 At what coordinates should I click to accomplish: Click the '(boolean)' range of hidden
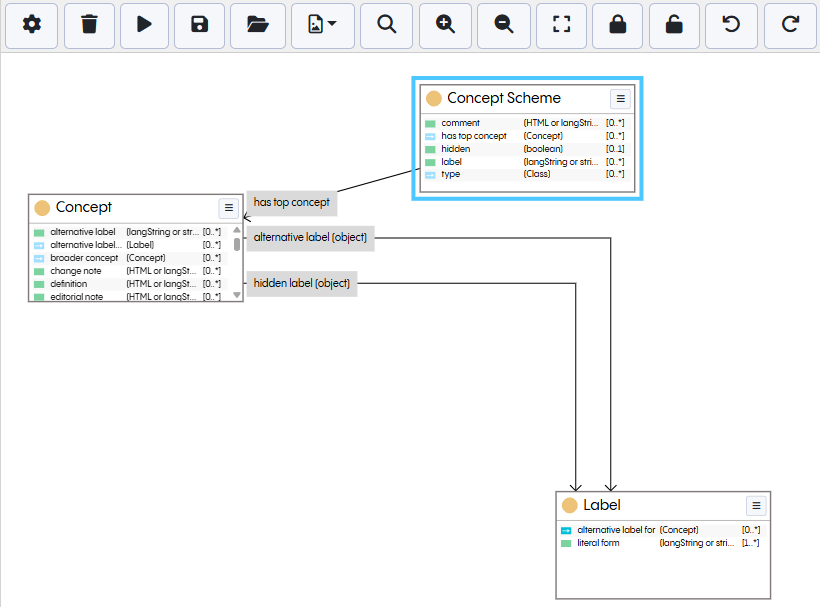coord(543,149)
